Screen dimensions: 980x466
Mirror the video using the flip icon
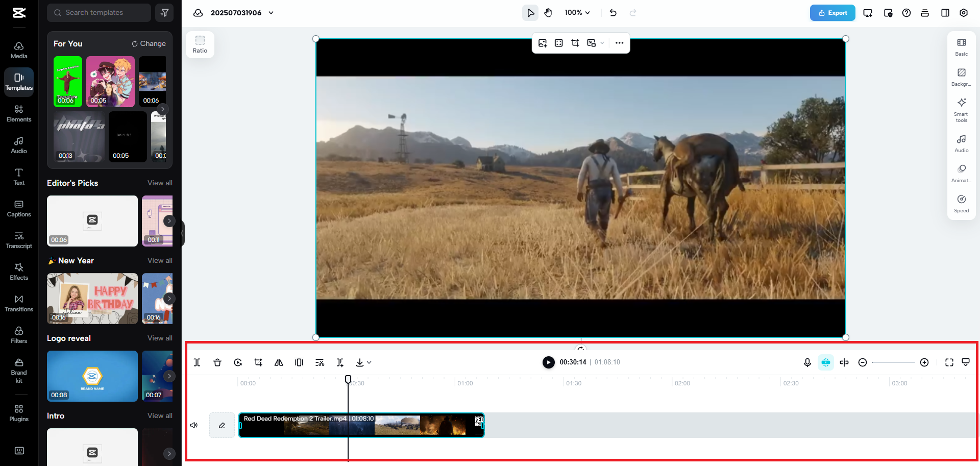click(x=279, y=362)
